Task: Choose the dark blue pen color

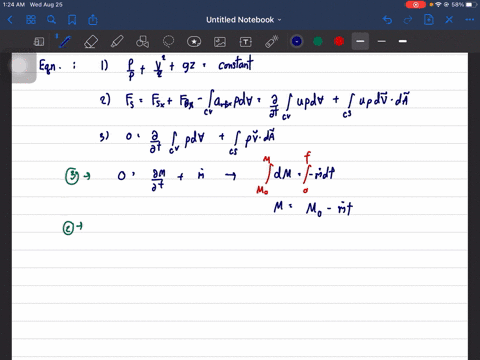Action: click(x=297, y=41)
